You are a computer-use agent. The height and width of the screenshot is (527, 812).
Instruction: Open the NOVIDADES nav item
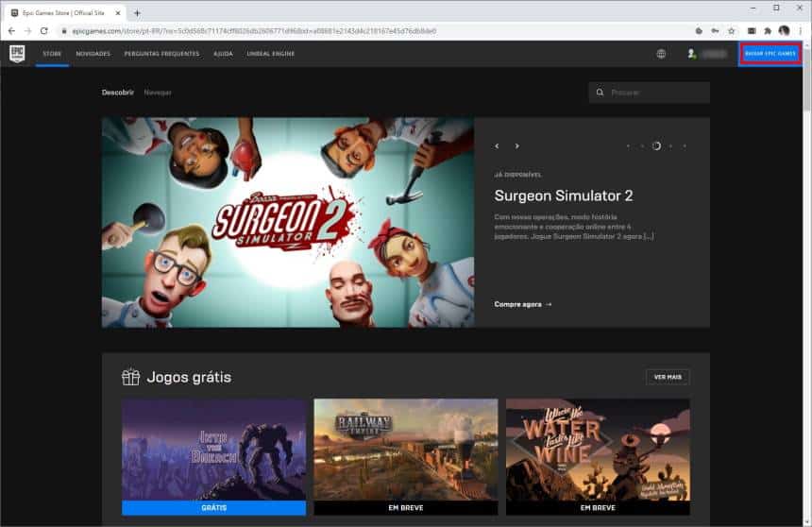(93, 54)
